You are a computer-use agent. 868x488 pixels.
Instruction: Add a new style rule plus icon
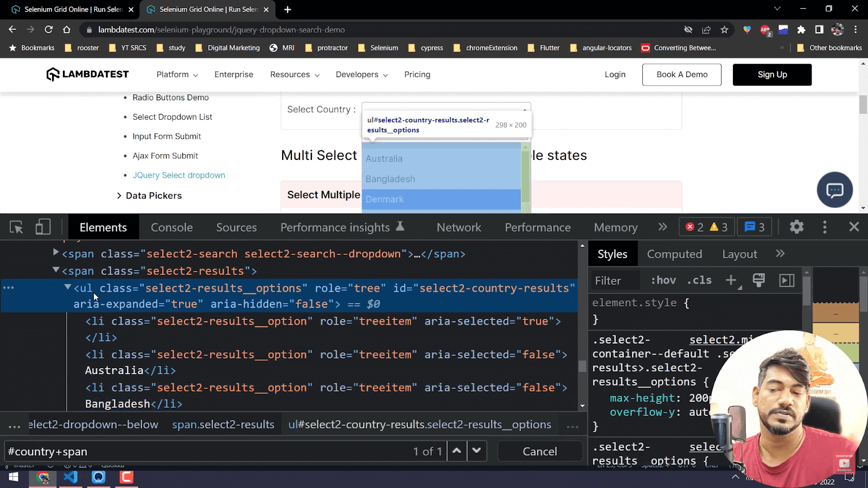pyautogui.click(x=731, y=280)
